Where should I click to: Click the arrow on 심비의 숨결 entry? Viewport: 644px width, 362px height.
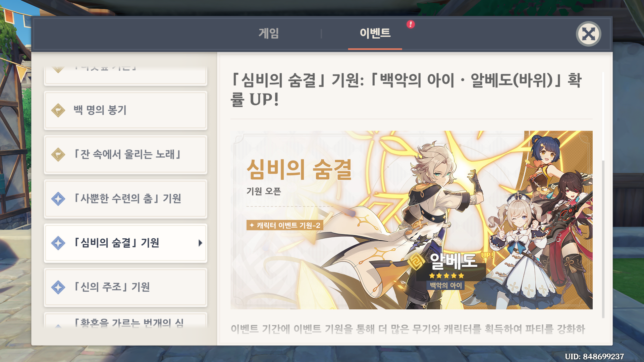point(200,243)
